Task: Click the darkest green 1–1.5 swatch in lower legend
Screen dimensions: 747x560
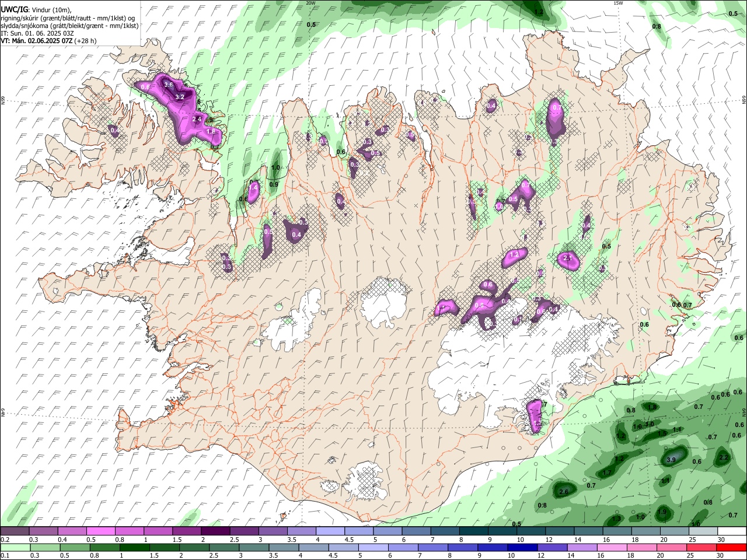Action: pos(134,548)
